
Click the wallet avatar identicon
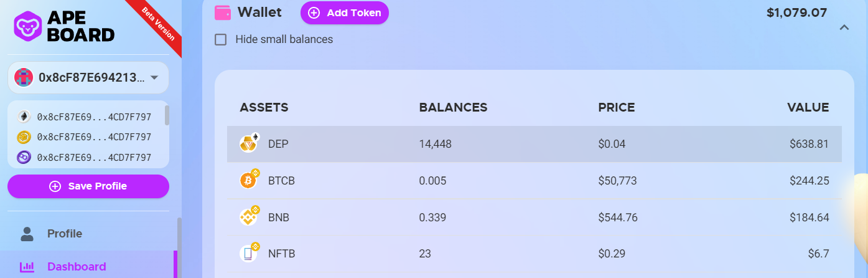(x=24, y=78)
